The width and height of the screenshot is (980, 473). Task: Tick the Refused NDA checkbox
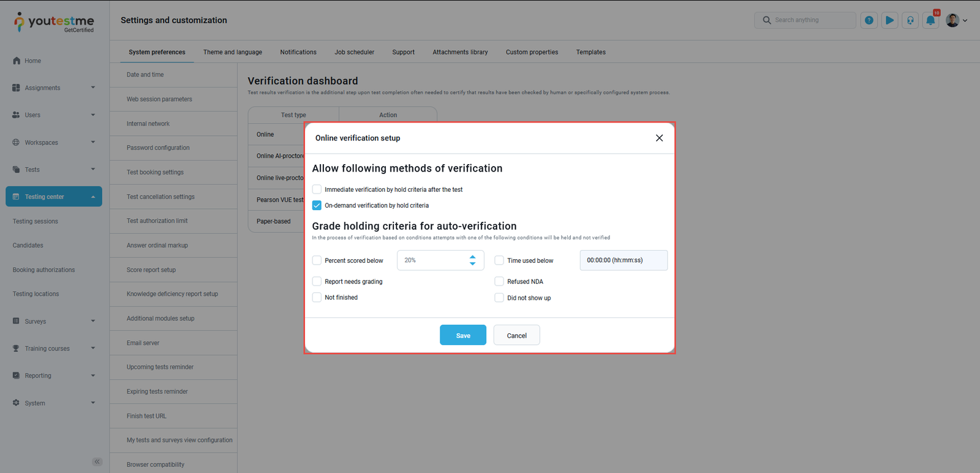point(499,281)
